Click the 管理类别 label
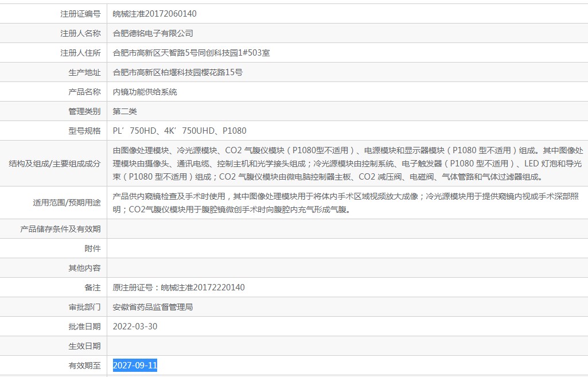The width and height of the screenshot is (588, 377). pos(84,111)
